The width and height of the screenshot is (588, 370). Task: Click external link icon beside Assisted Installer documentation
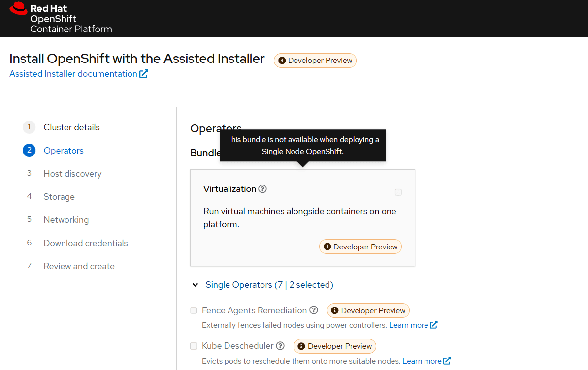144,74
